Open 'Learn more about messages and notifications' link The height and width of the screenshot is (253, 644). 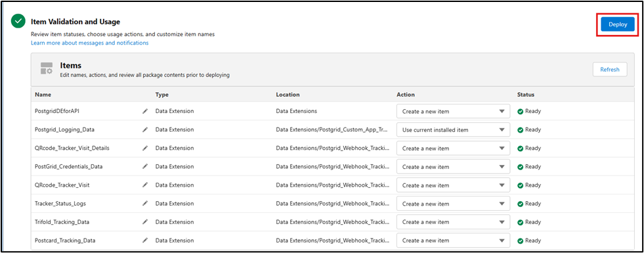(90, 43)
